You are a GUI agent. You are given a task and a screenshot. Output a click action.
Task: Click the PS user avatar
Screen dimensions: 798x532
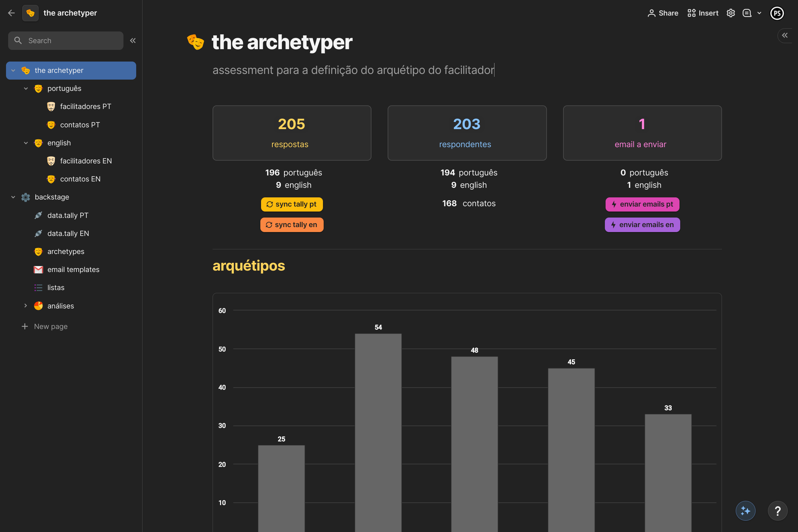point(777,13)
